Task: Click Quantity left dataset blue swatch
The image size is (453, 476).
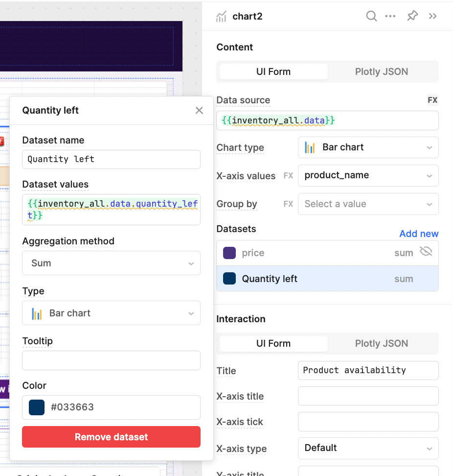Action: pyautogui.click(x=229, y=278)
